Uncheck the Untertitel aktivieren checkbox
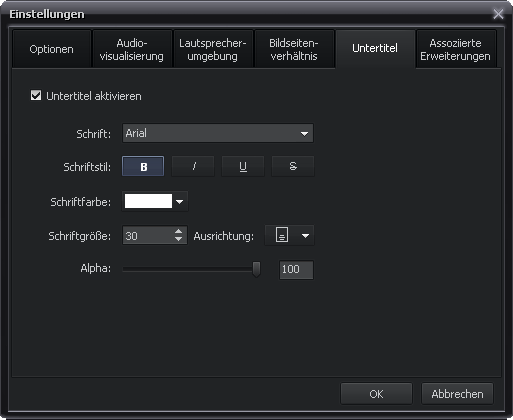Screen dimensions: 513x420 click(36, 95)
